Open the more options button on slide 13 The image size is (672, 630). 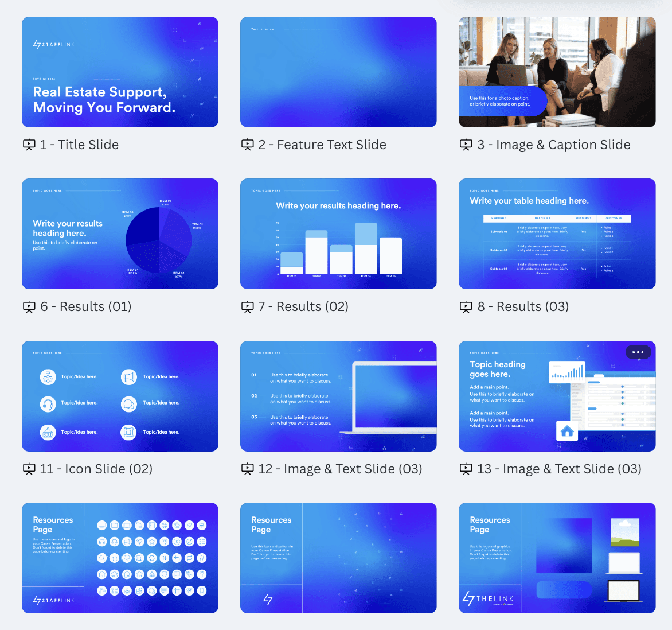[x=638, y=352]
